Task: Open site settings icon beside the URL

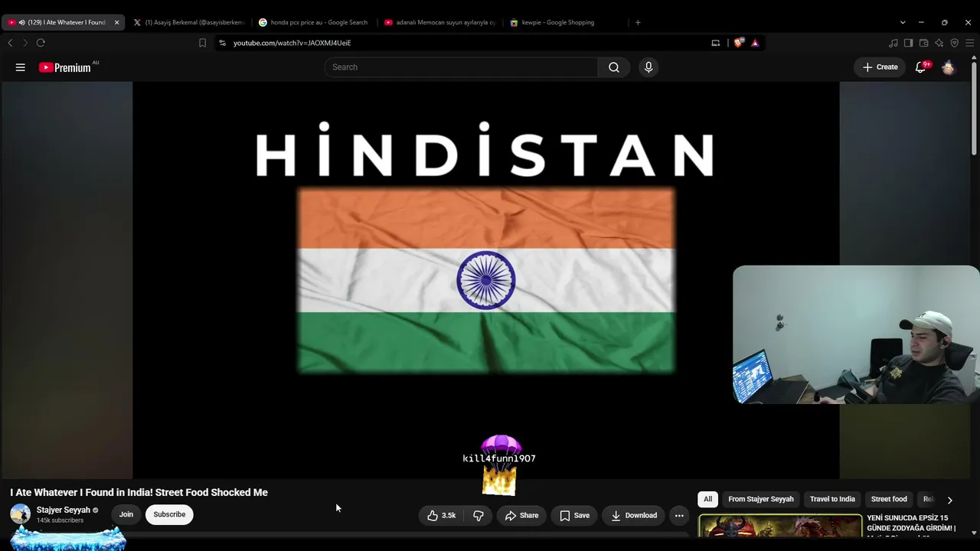Action: tap(222, 43)
